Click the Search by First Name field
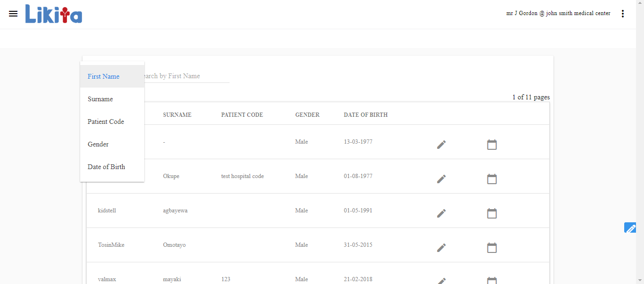Viewport: 644px width, 284px height. (x=186, y=76)
